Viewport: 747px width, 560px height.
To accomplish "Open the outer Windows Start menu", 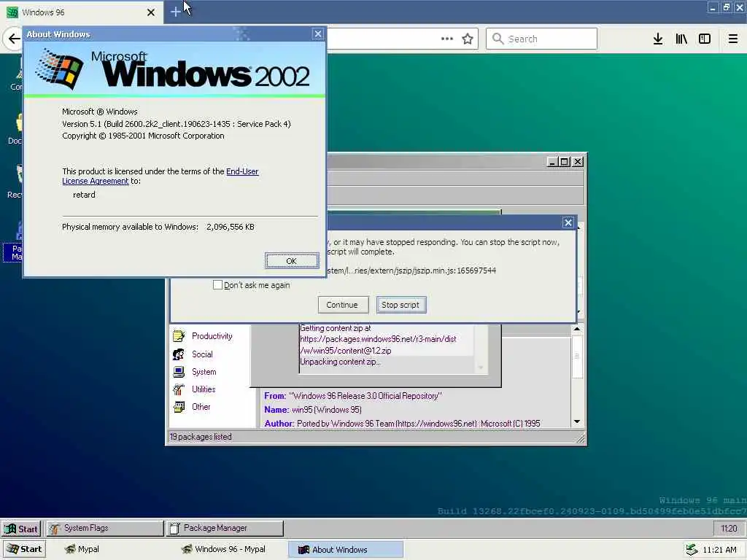I will [25, 549].
